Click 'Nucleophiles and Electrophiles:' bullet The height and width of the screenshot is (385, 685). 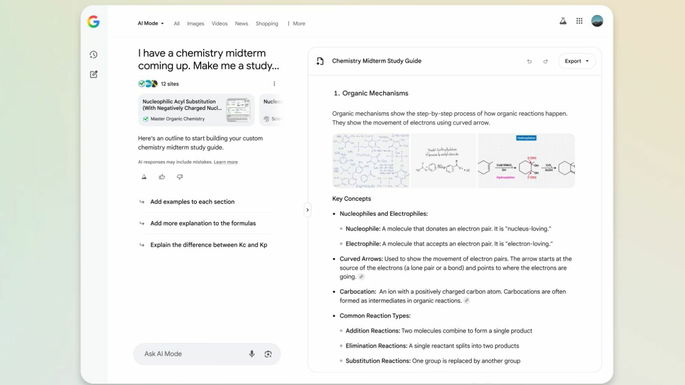pos(384,214)
